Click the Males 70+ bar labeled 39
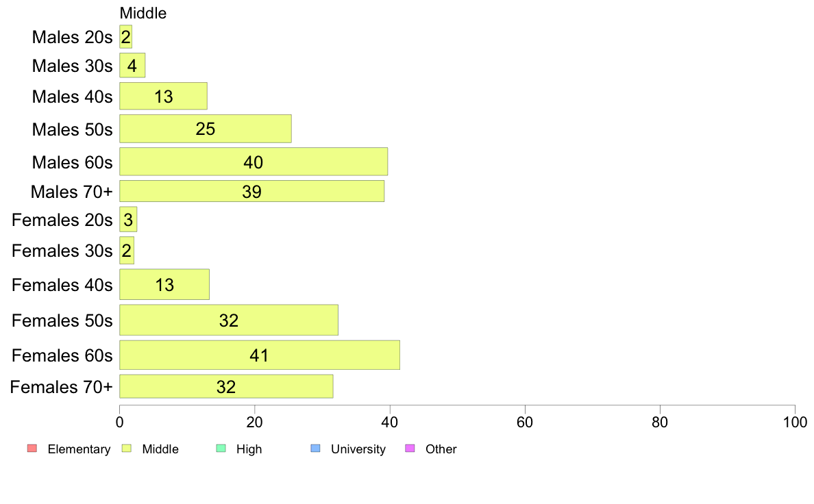Viewport: 814px width, 504px height. [x=251, y=191]
